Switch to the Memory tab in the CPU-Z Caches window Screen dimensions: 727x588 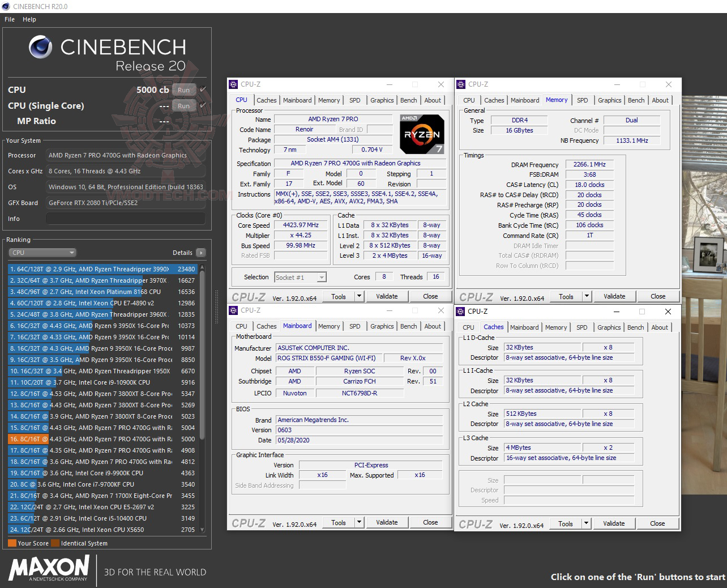[556, 327]
